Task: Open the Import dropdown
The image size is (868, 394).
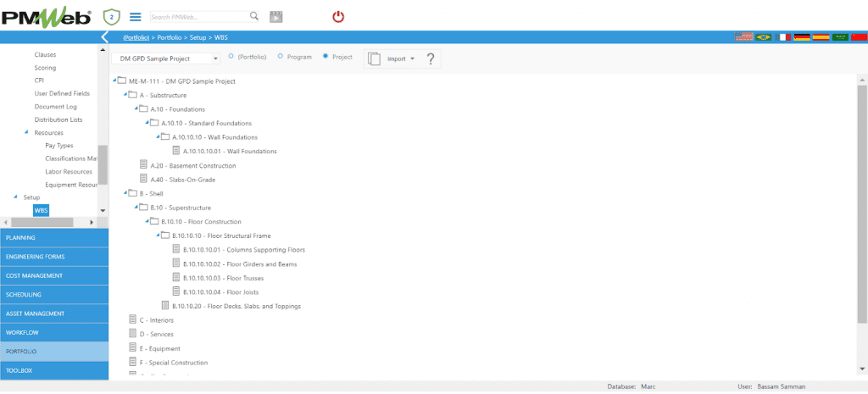Action: [x=412, y=58]
